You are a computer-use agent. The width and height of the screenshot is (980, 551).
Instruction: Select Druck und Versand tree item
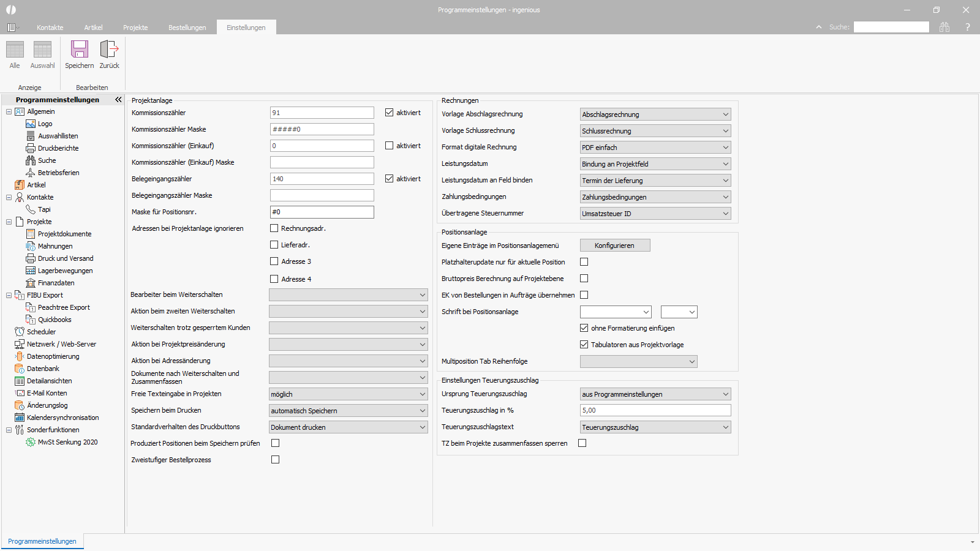tap(66, 258)
